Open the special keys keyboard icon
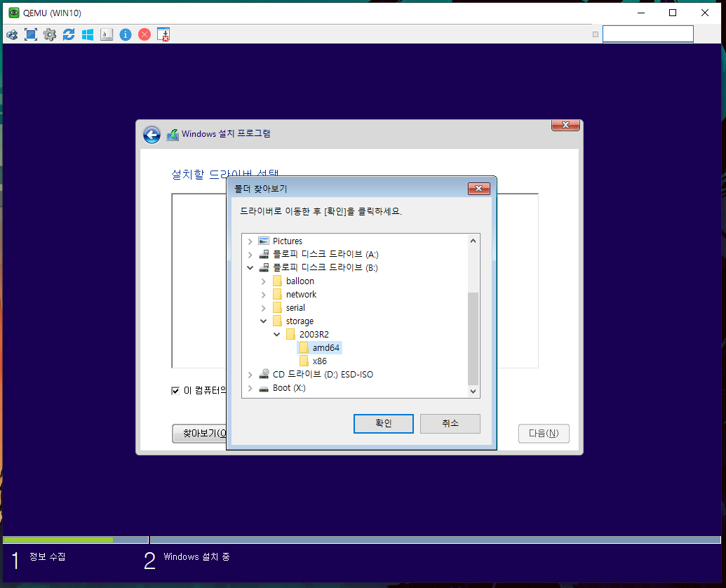Image resolution: width=726 pixels, height=588 pixels. (x=107, y=34)
